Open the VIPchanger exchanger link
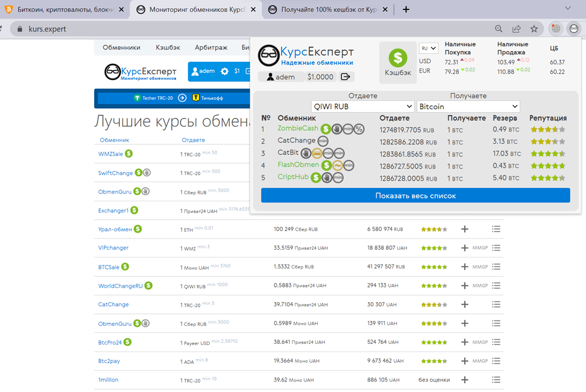This screenshot has width=586, height=392. pos(113,248)
